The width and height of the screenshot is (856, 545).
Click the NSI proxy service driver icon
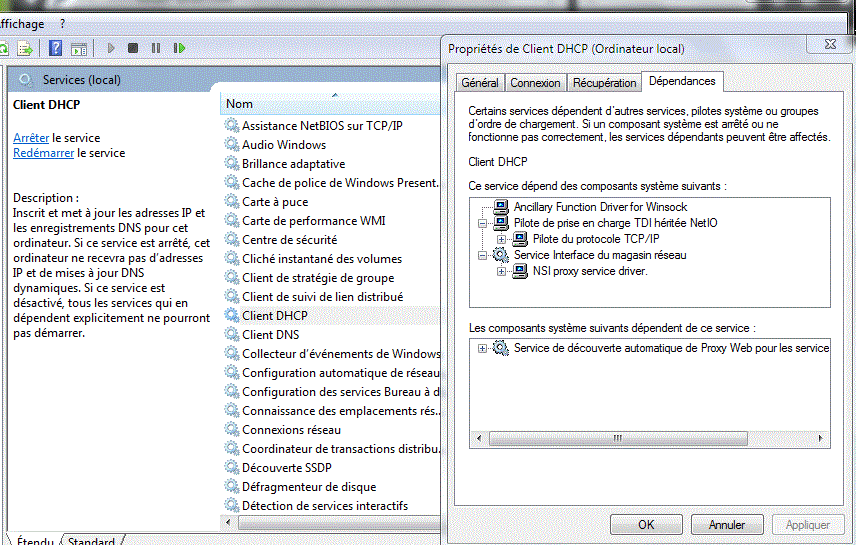click(x=520, y=271)
